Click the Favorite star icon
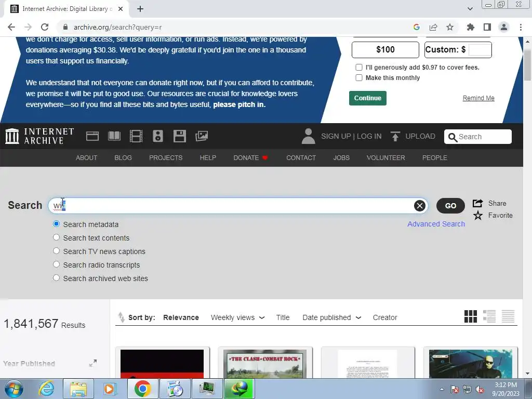 coord(478,215)
